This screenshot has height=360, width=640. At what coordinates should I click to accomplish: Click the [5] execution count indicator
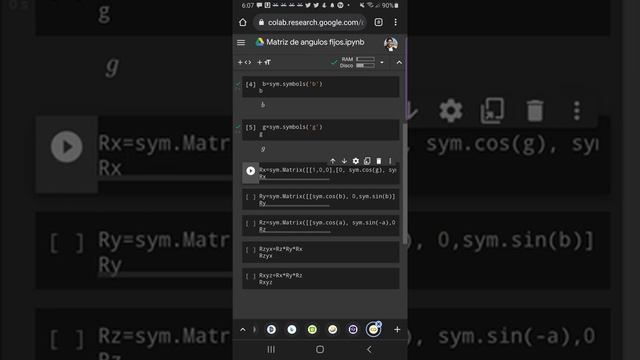(251, 127)
